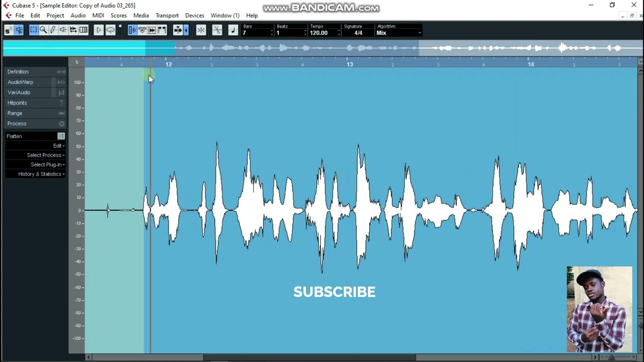Screen dimensions: 644x362
Task: Toggle Acoustic Feedback speaker button
Action: [x=19, y=30]
